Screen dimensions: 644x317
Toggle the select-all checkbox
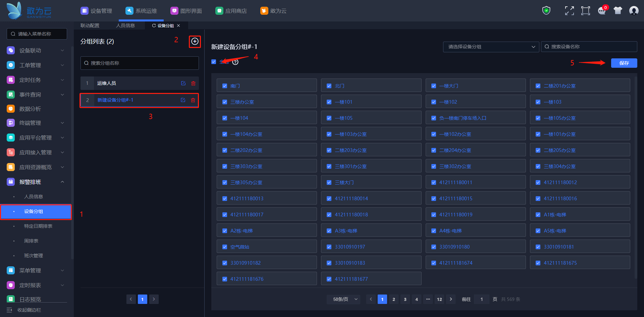click(x=214, y=62)
